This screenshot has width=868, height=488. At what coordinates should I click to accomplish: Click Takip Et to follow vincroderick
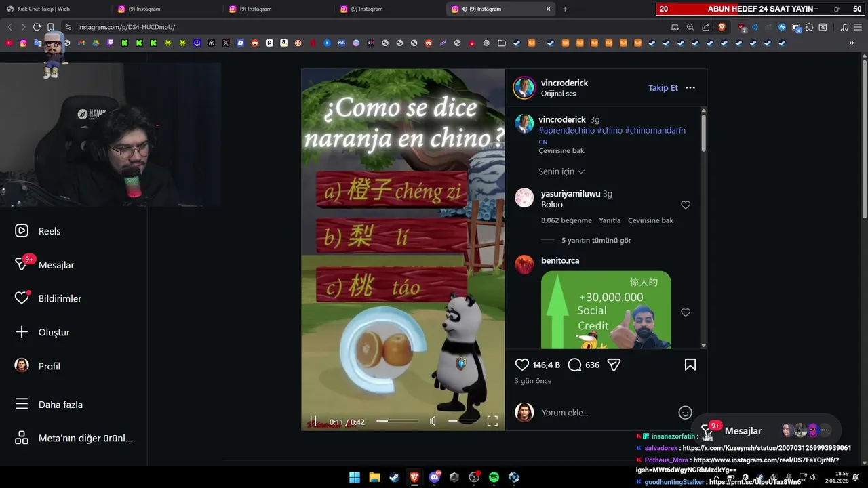(x=663, y=87)
